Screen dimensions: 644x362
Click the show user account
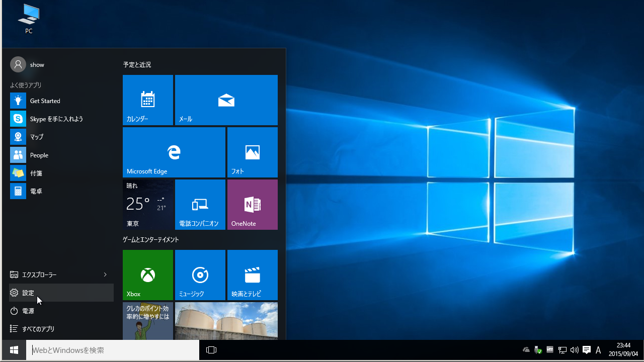click(28, 64)
